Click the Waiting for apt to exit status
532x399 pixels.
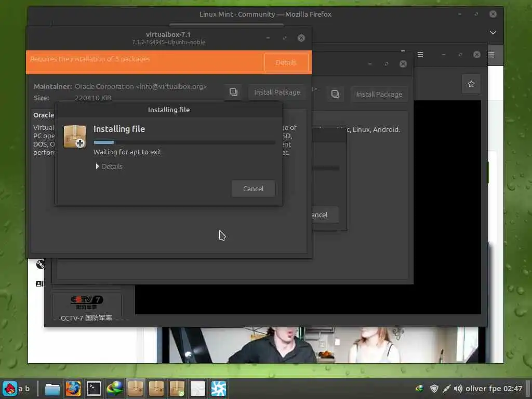(128, 152)
